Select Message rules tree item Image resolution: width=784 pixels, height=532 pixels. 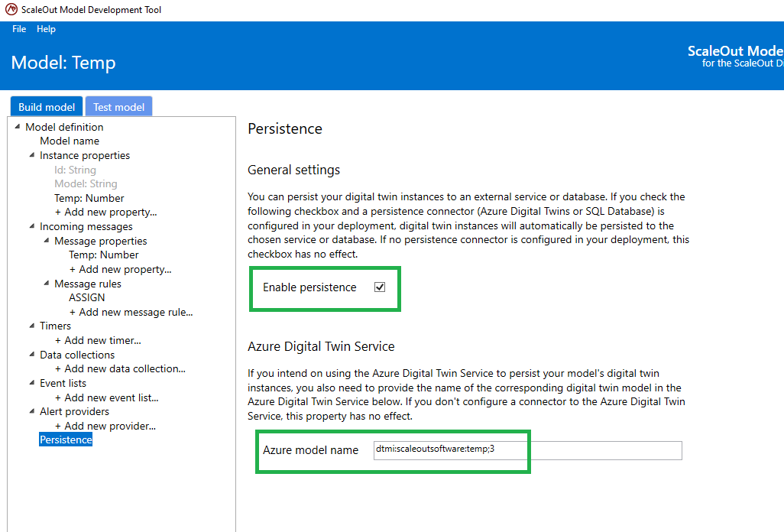coord(88,284)
